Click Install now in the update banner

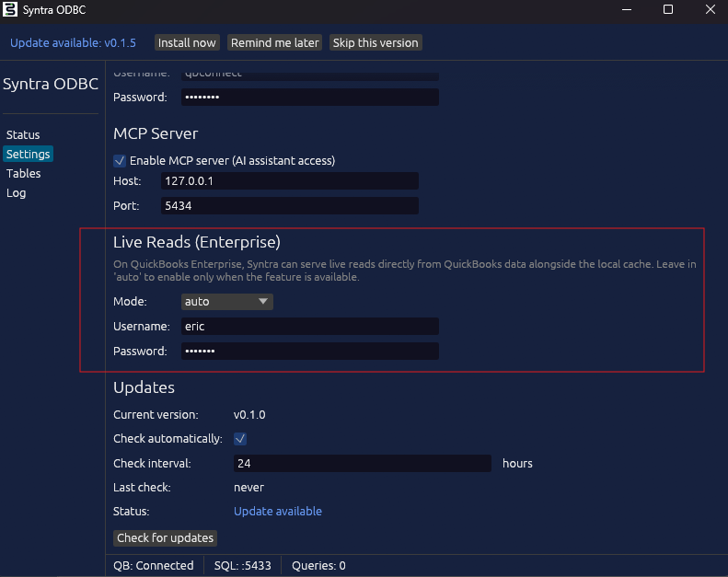point(187,42)
